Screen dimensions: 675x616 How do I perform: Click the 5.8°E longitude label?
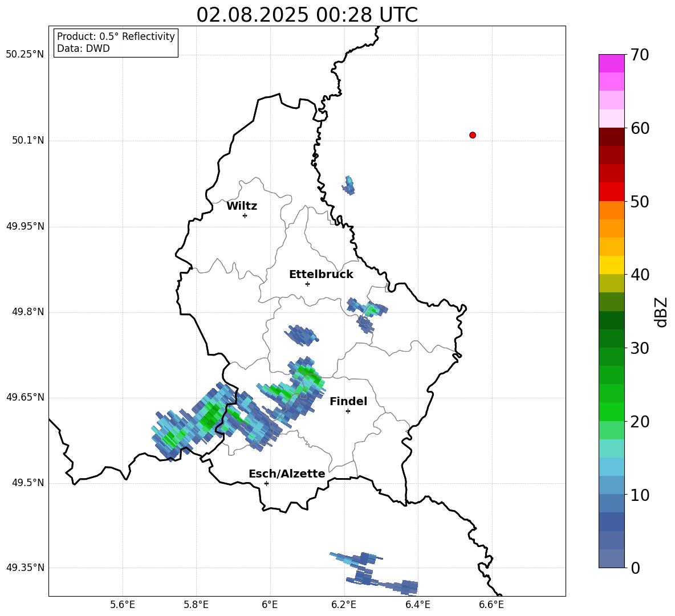(x=196, y=605)
